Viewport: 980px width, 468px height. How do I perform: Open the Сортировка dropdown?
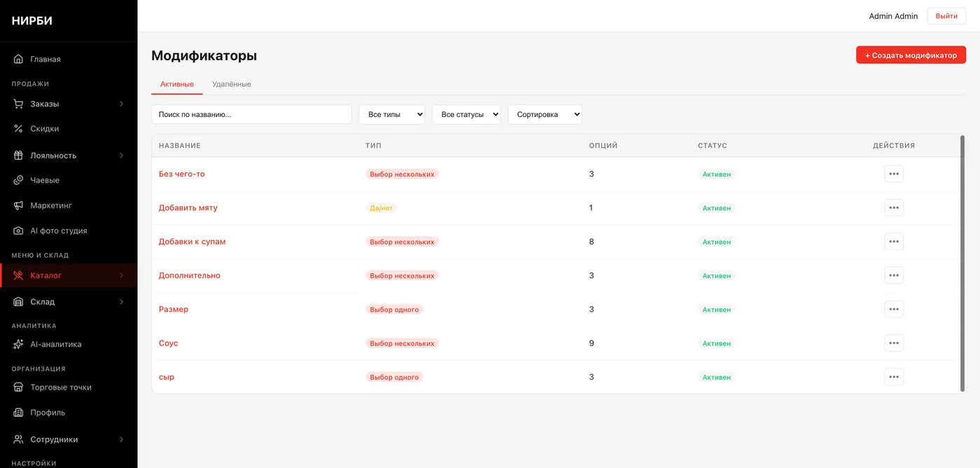[x=545, y=114]
